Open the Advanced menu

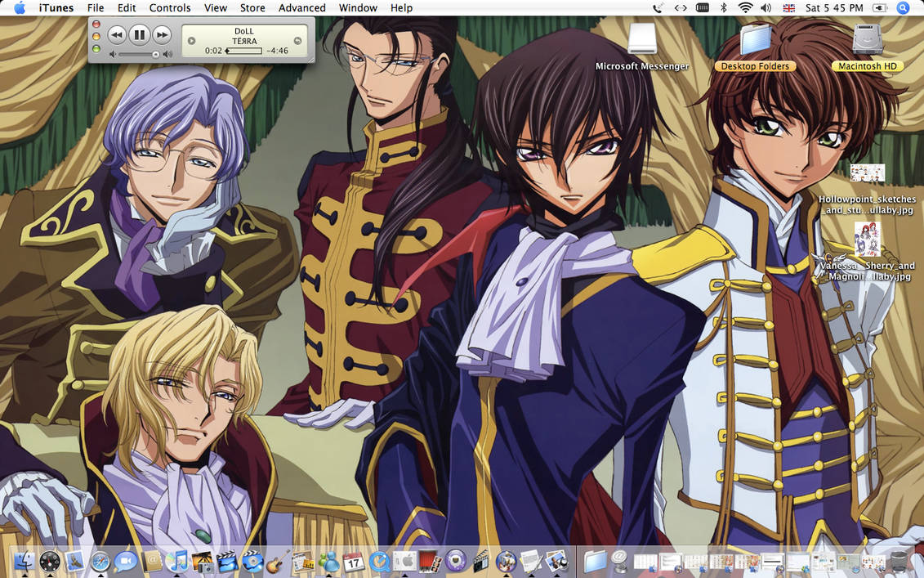(x=301, y=7)
